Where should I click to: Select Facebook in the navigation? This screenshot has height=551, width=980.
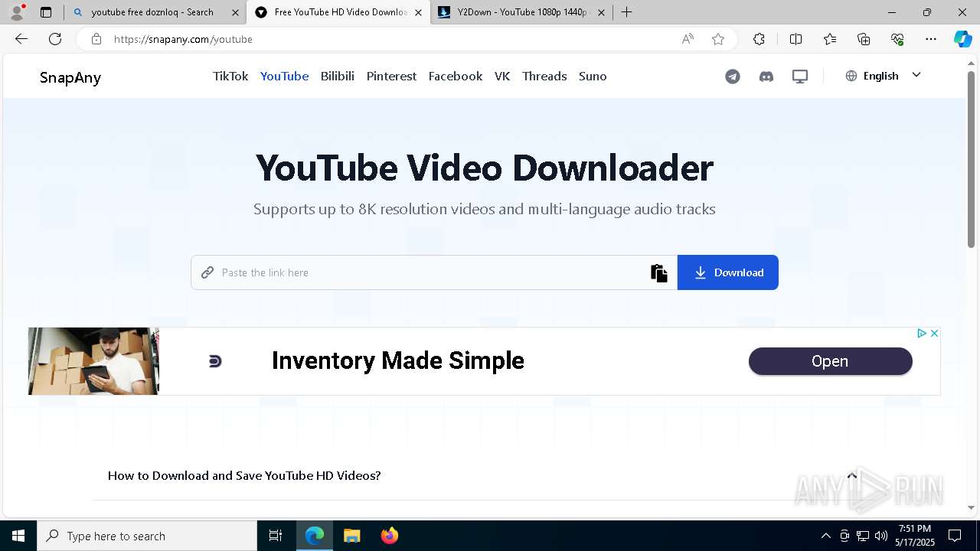(456, 76)
